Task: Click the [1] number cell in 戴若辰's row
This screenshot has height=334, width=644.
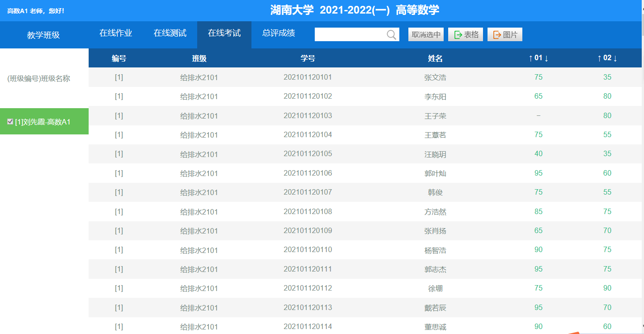Action: [x=119, y=307]
